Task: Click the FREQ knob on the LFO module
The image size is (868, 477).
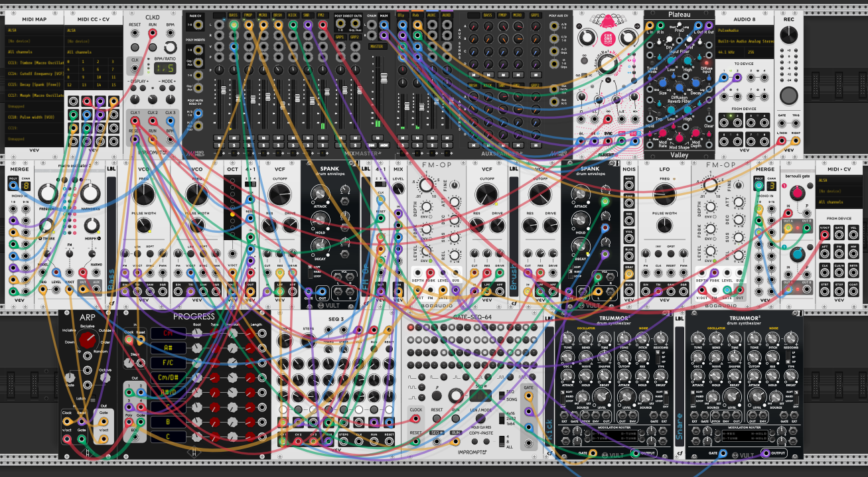Action: tap(666, 194)
